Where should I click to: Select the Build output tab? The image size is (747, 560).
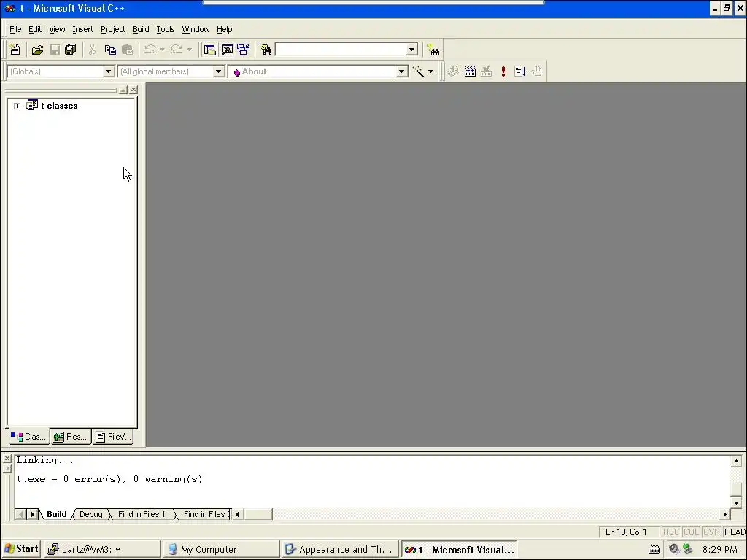(x=57, y=514)
